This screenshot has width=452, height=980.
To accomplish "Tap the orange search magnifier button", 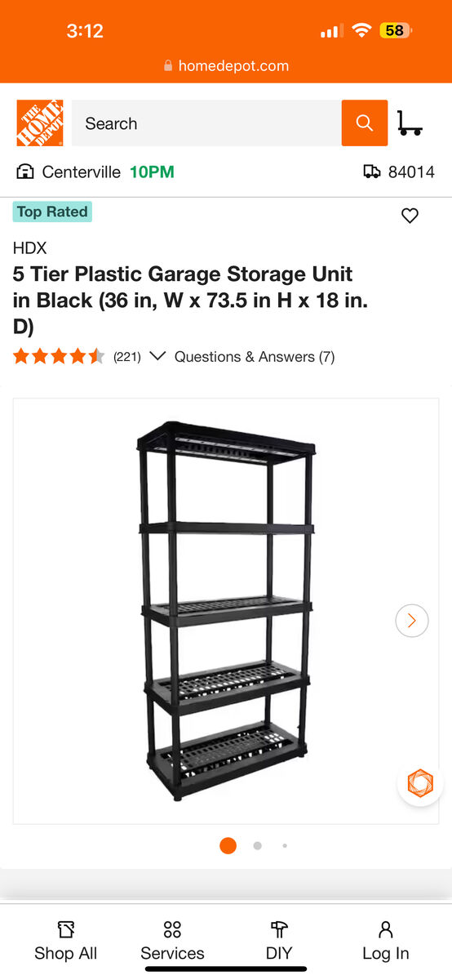I will click(x=365, y=123).
